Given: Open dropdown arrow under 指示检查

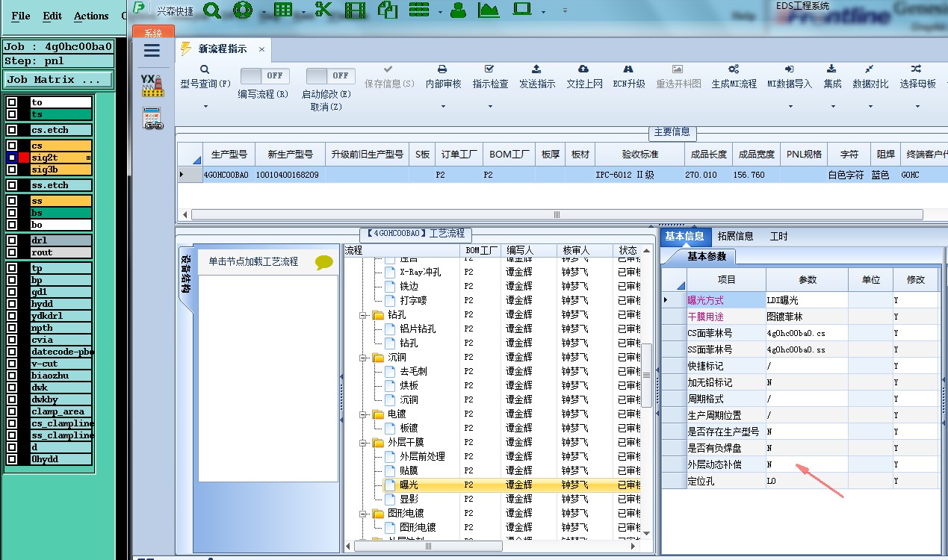Looking at the screenshot, I should pos(490,107).
